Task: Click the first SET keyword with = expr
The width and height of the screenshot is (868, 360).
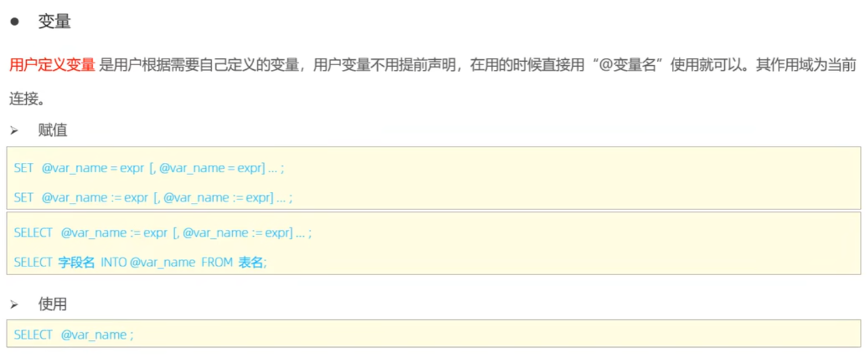Action: tap(24, 168)
